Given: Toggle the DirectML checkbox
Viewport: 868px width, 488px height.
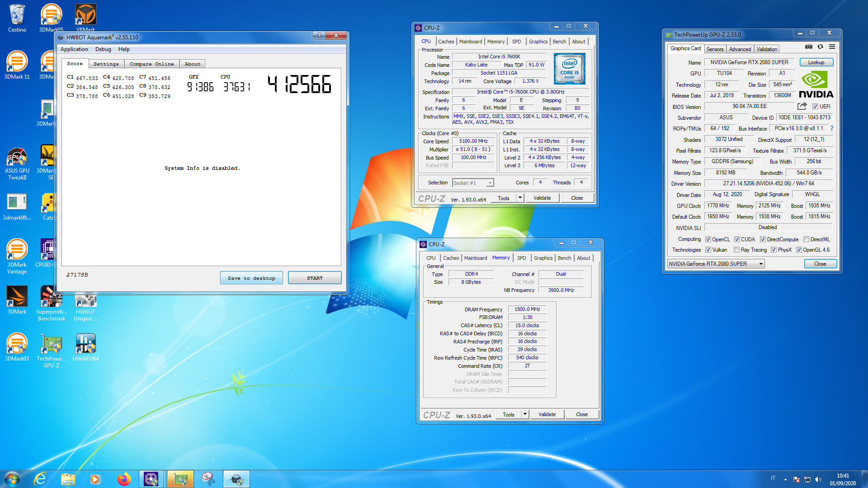Looking at the screenshot, I should coord(806,239).
